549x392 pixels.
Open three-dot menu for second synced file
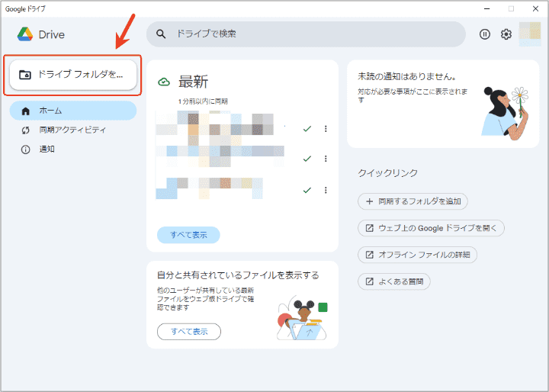pyautogui.click(x=326, y=159)
